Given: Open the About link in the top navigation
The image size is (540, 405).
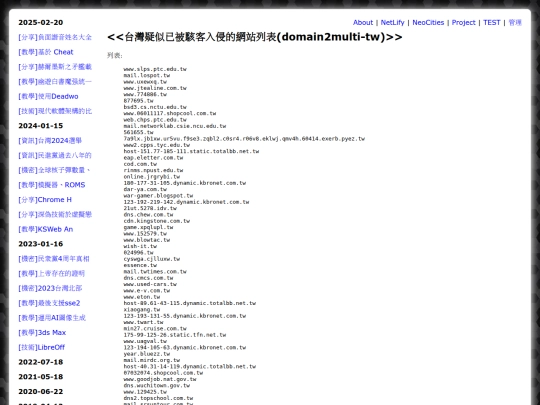Looking at the screenshot, I should point(363,22).
